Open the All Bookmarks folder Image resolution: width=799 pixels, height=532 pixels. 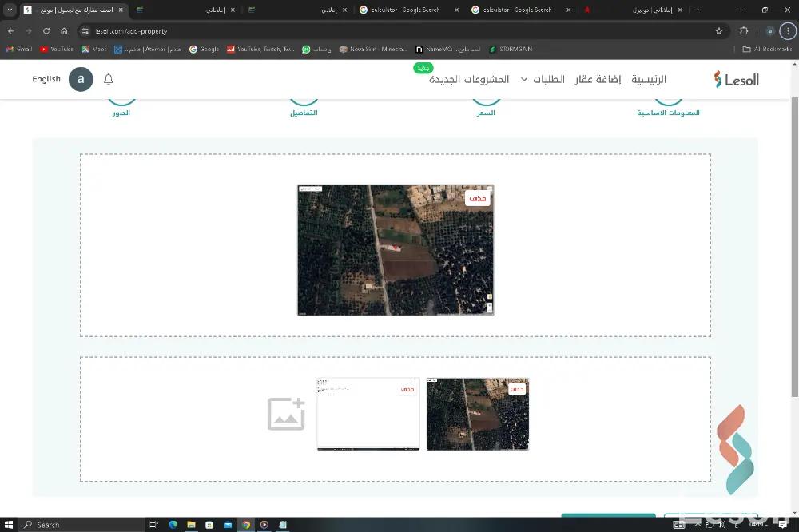[767, 49]
